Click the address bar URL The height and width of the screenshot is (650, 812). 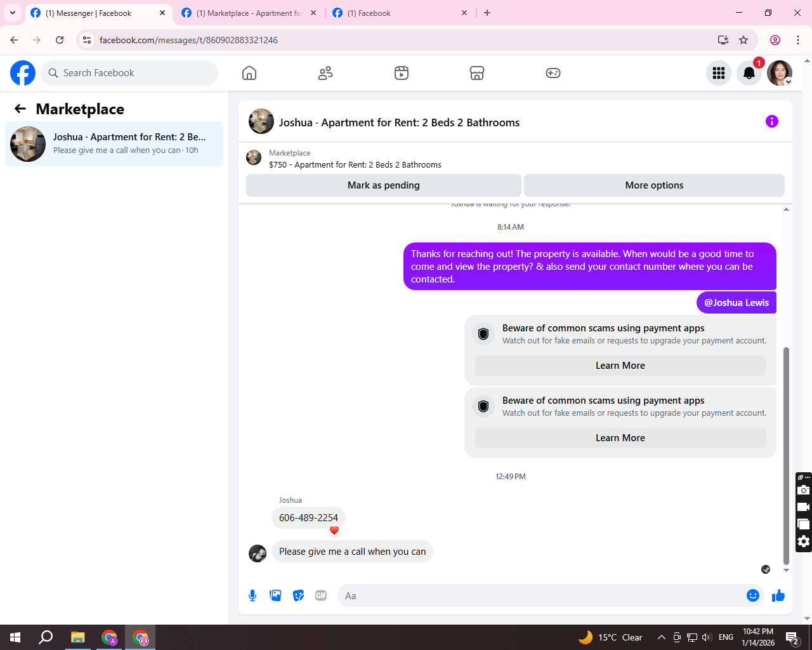[x=189, y=40]
